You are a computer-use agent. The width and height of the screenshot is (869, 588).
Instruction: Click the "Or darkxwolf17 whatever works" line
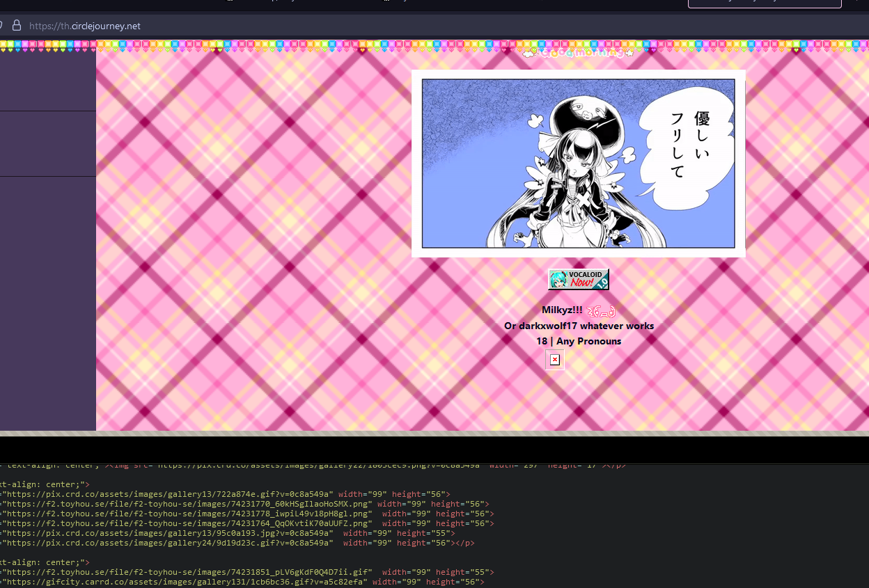point(579,326)
